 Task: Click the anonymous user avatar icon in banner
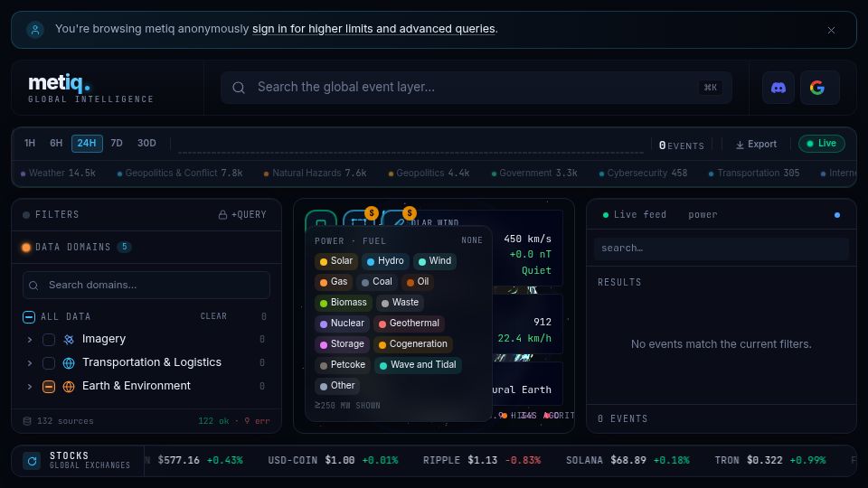(x=35, y=29)
